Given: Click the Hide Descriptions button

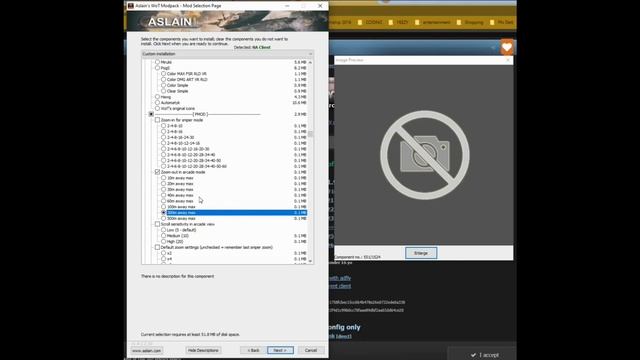Looking at the screenshot, I should pos(203,350).
